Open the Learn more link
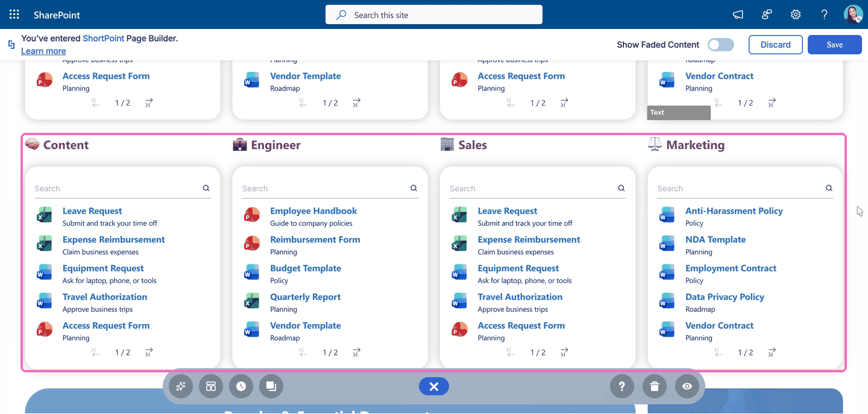 (x=43, y=51)
